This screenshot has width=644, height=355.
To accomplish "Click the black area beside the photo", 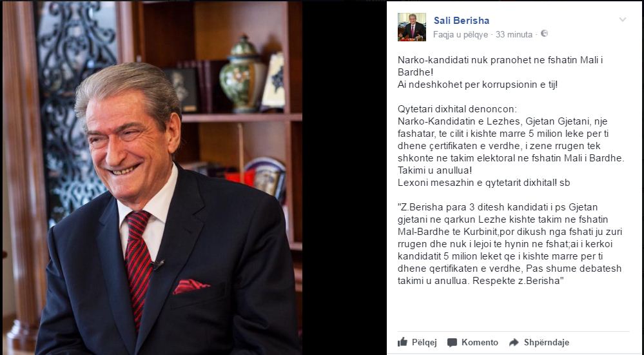I will (344, 177).
